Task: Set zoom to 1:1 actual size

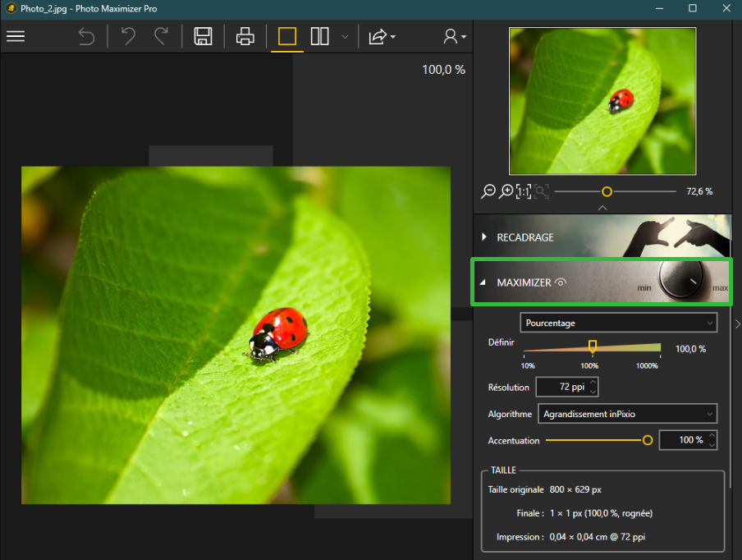Action: point(524,191)
